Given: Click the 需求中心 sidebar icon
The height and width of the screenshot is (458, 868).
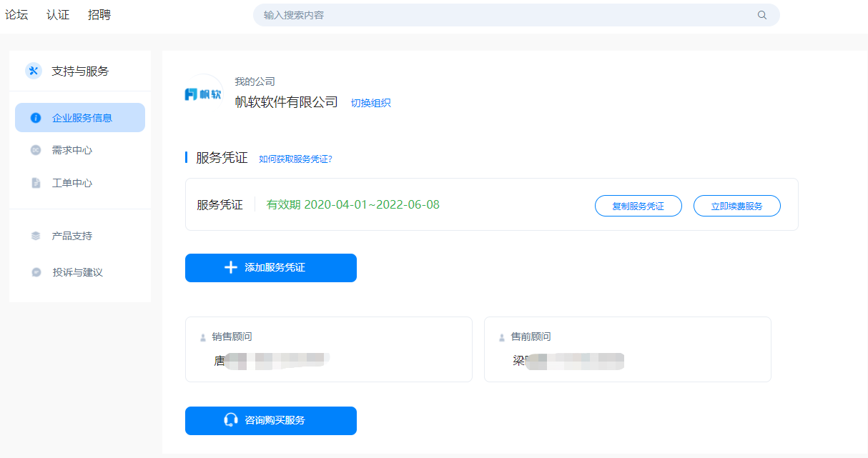Looking at the screenshot, I should pyautogui.click(x=36, y=150).
